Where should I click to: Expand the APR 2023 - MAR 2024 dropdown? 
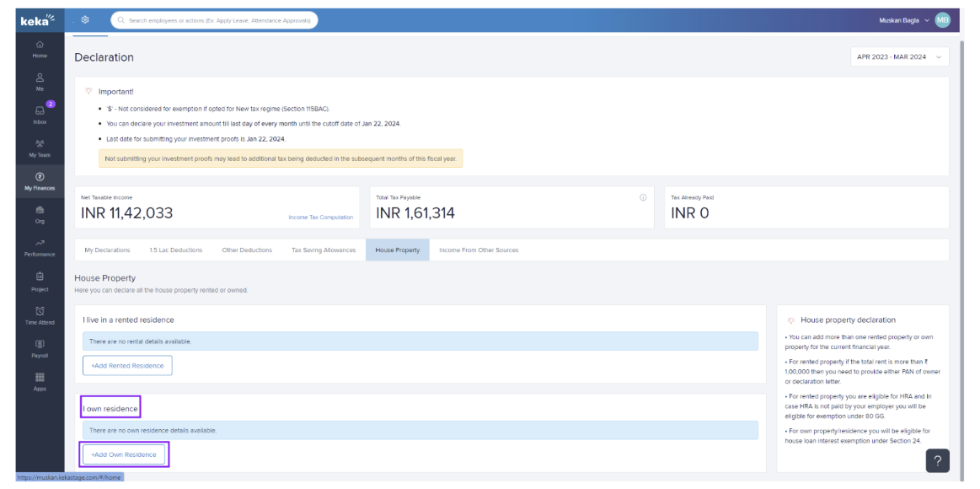click(x=899, y=57)
